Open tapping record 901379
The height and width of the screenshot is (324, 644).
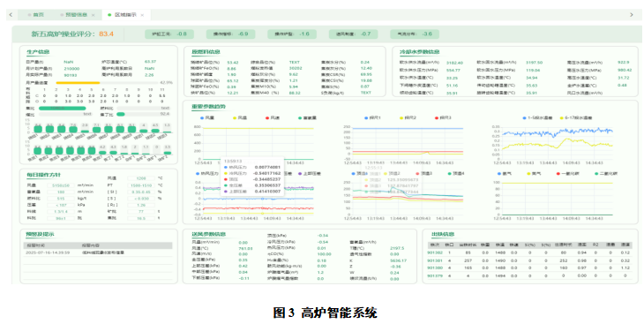click(x=435, y=276)
